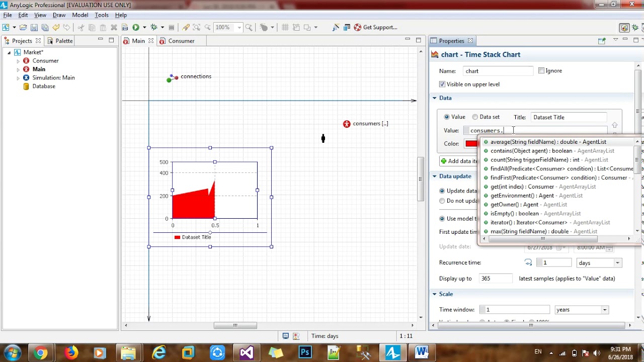Screen dimensions: 644x362
Task: Open the Tools menu
Action: click(x=102, y=15)
